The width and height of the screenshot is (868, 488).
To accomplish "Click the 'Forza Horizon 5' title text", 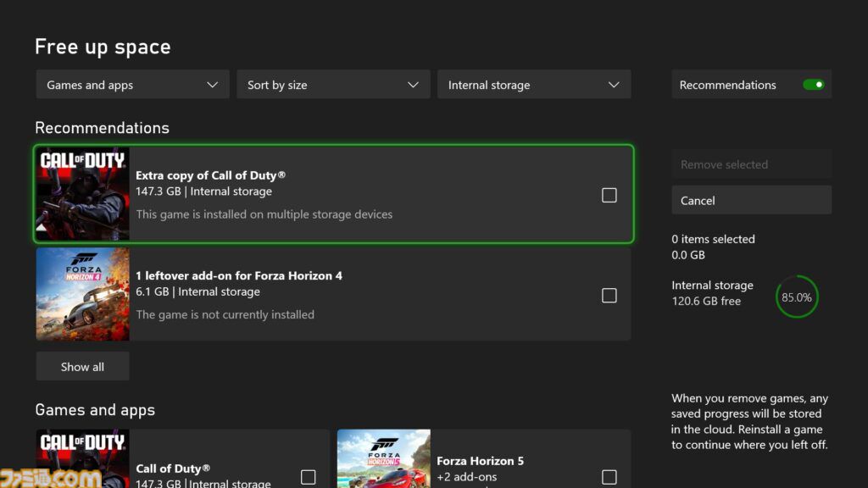I will 480,461.
